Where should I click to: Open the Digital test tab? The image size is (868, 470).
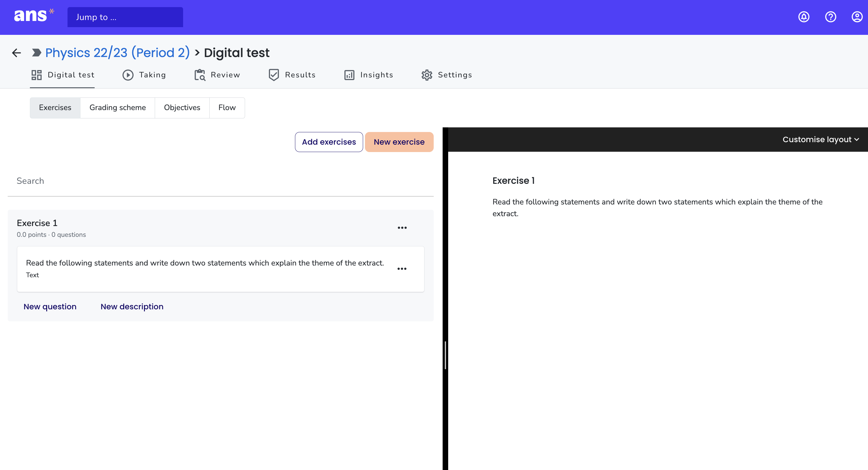point(62,75)
